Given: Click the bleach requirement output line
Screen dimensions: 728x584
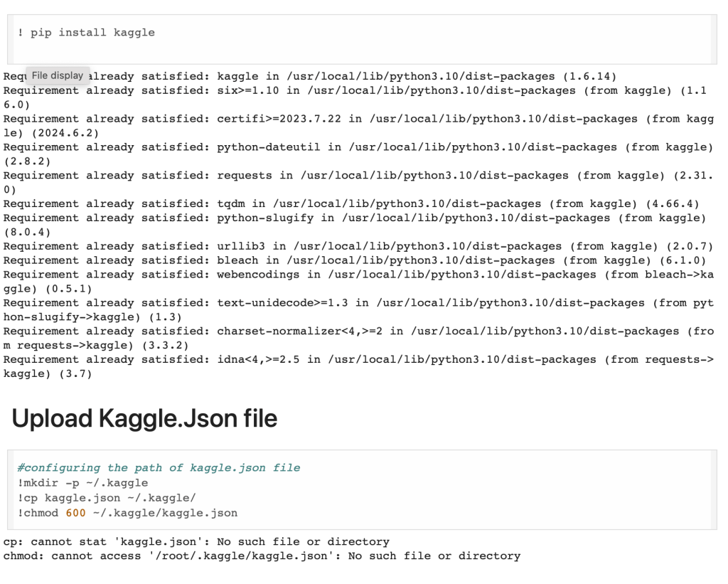Looking at the screenshot, I should (355, 260).
